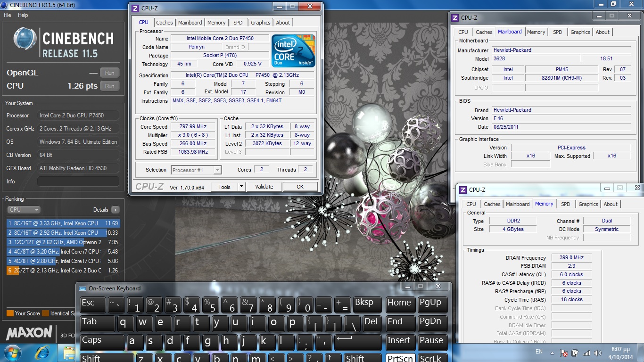Click OK in CPU-Z CPU window
The height and width of the screenshot is (362, 644).
coord(300,187)
